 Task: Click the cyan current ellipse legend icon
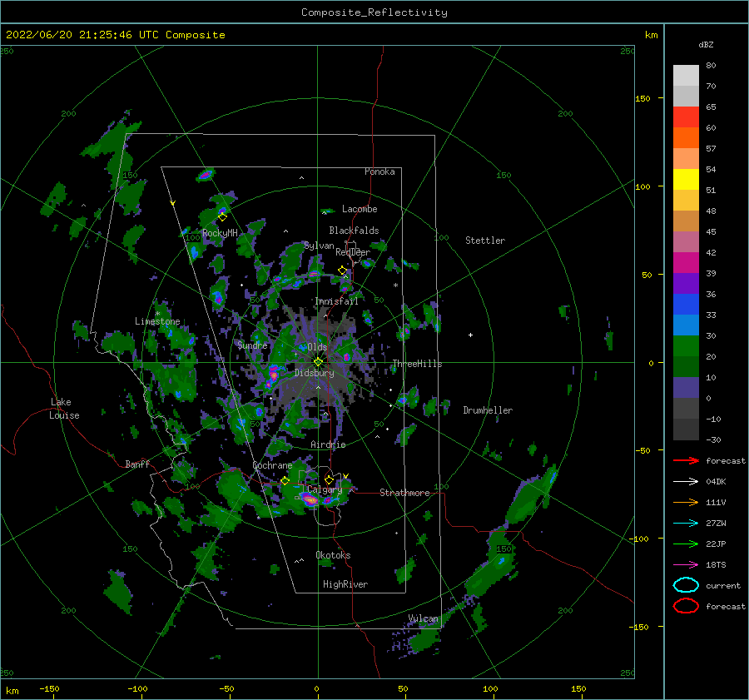[686, 585]
